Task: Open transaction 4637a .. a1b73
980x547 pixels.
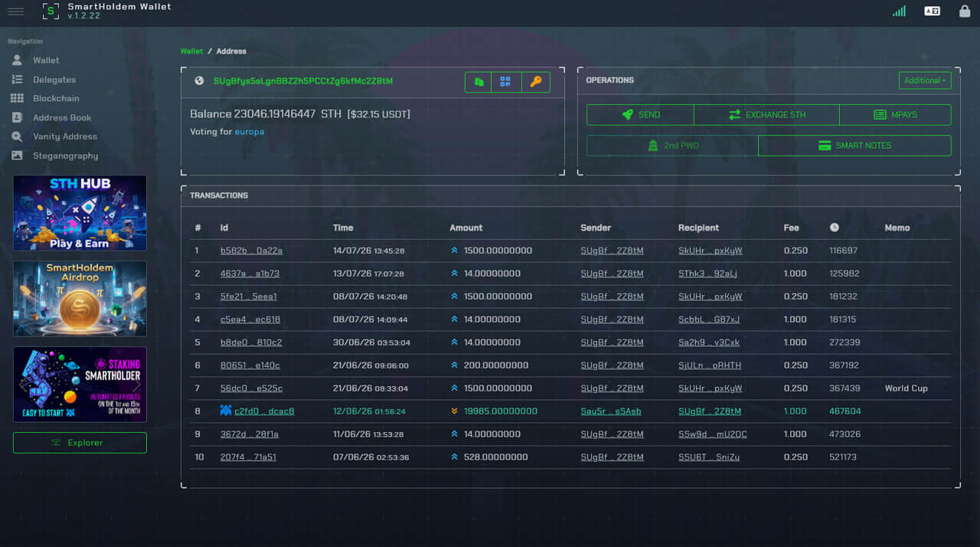Action: (250, 273)
